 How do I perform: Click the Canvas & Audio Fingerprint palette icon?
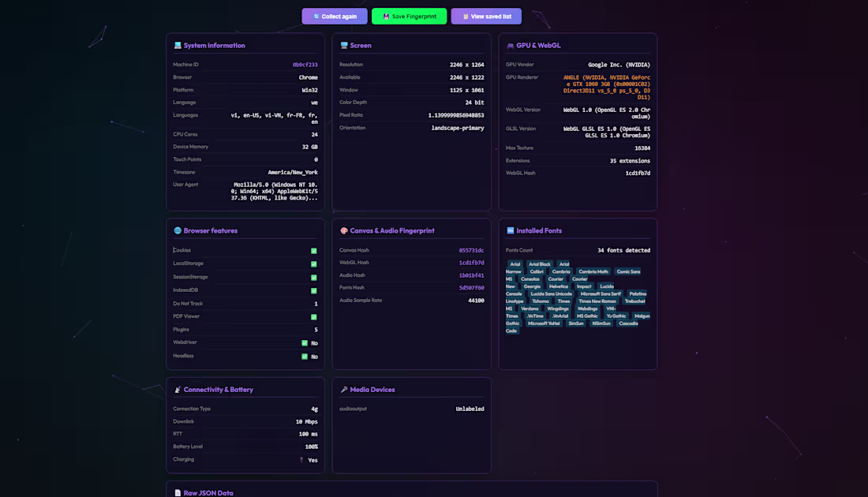coord(344,230)
